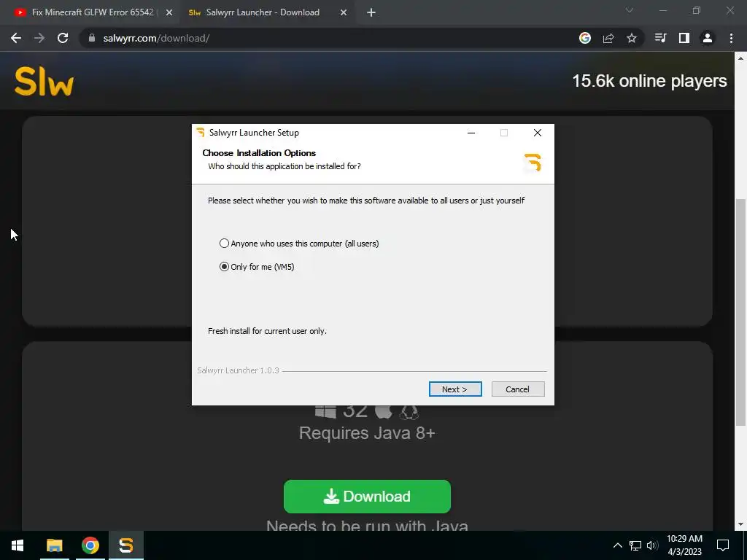Click the Google icon in address bar
The image size is (747, 560).
coord(585,38)
